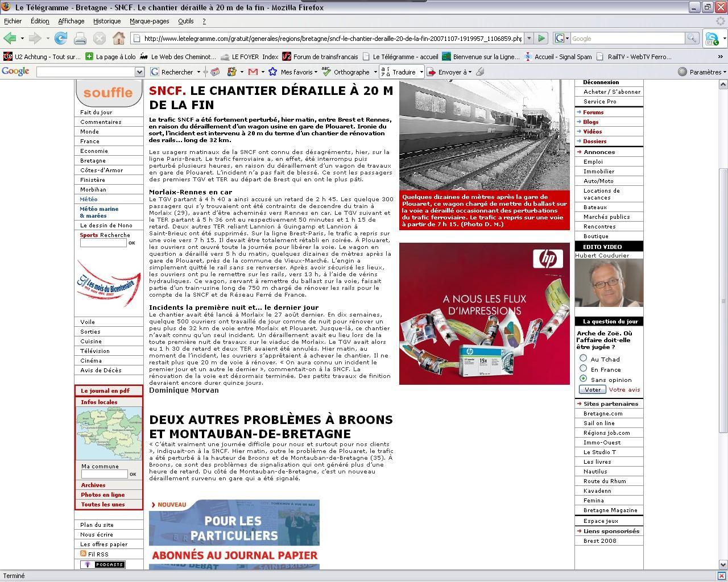
Task: Go to the Home page icon
Action: click(x=118, y=38)
